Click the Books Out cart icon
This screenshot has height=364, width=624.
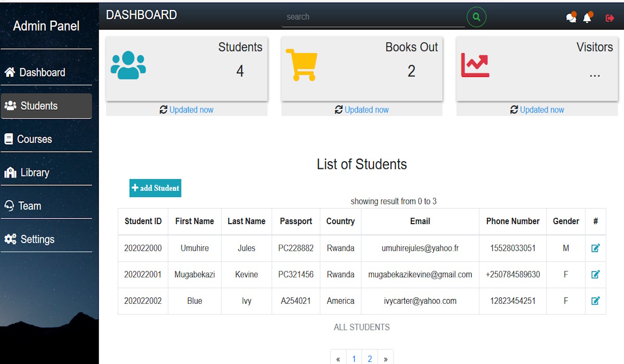coord(302,65)
